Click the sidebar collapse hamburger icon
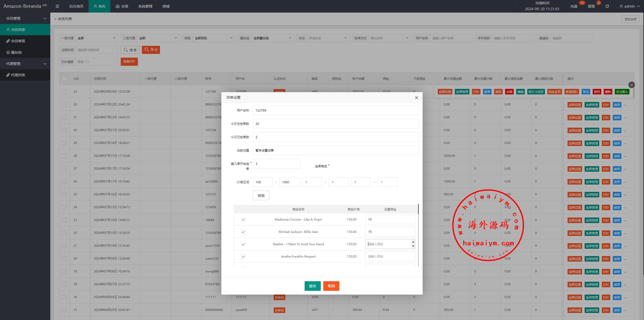Screen dimensions: 644x320 pyautogui.click(x=57, y=6)
